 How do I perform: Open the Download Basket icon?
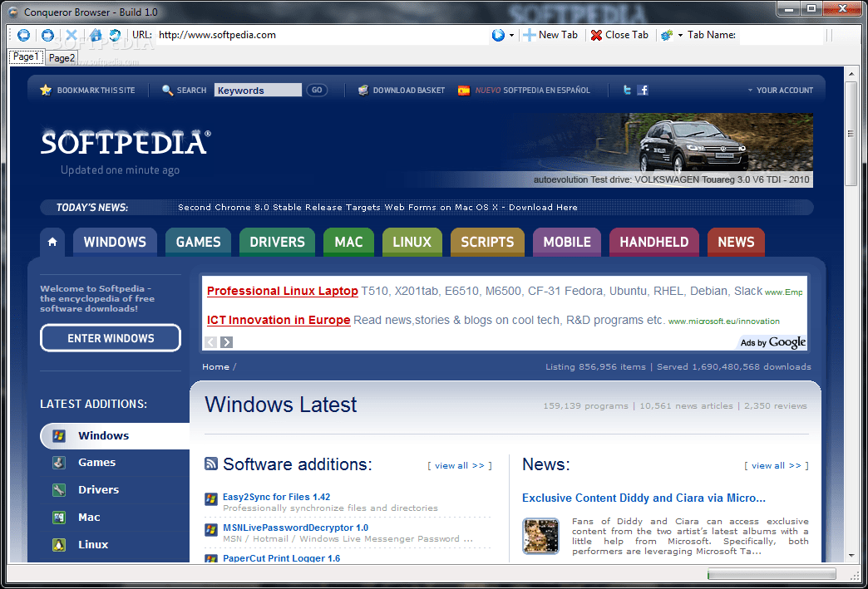[363, 91]
